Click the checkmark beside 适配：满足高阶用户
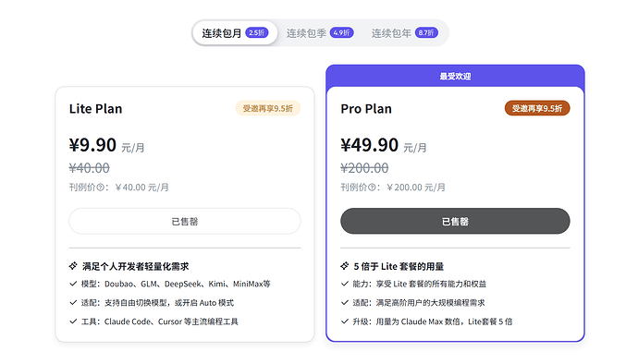Viewport: 638px width, 364px height. point(345,303)
